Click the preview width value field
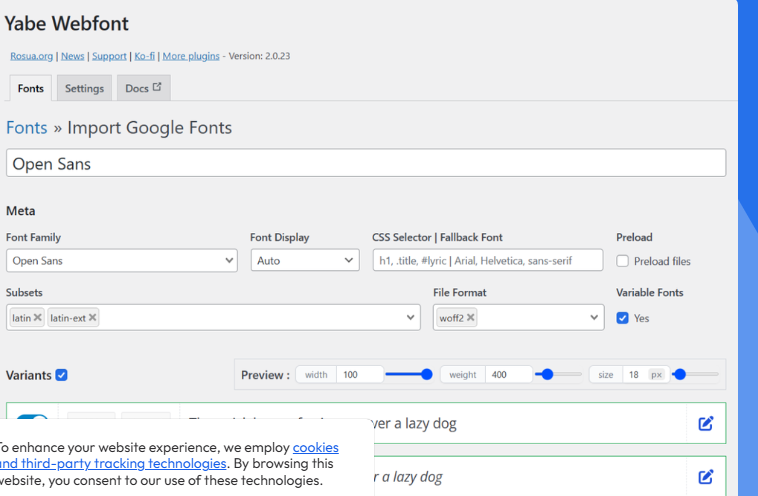Screen dimensions: 758x496 (360, 375)
